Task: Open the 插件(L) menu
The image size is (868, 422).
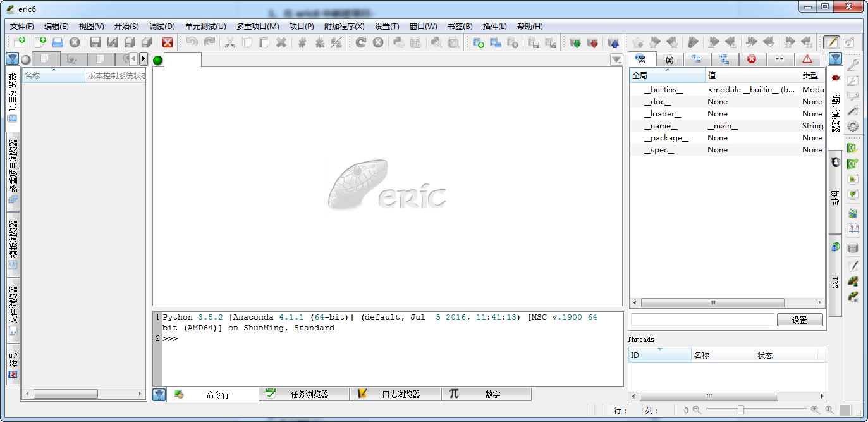Action: (x=494, y=26)
